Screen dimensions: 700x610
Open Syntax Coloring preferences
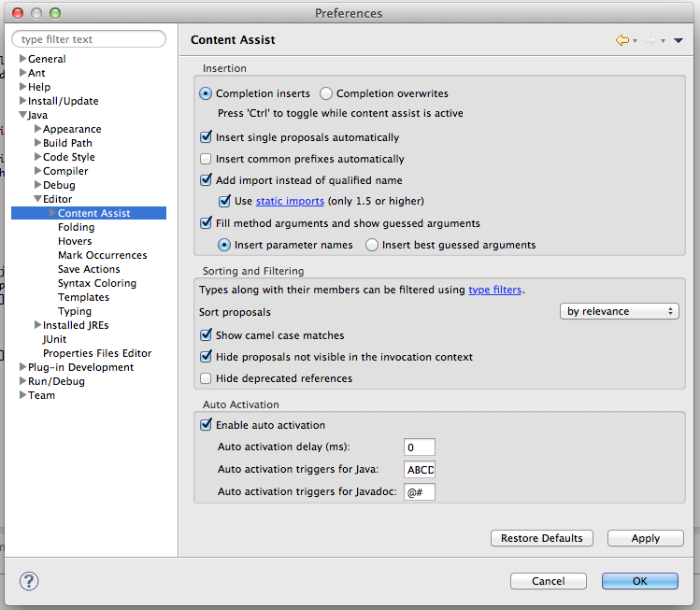point(97,283)
